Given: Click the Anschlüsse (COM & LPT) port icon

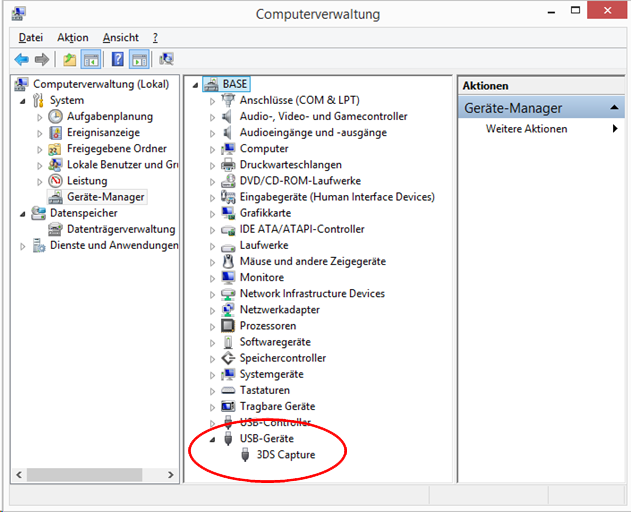Looking at the screenshot, I should tap(228, 100).
